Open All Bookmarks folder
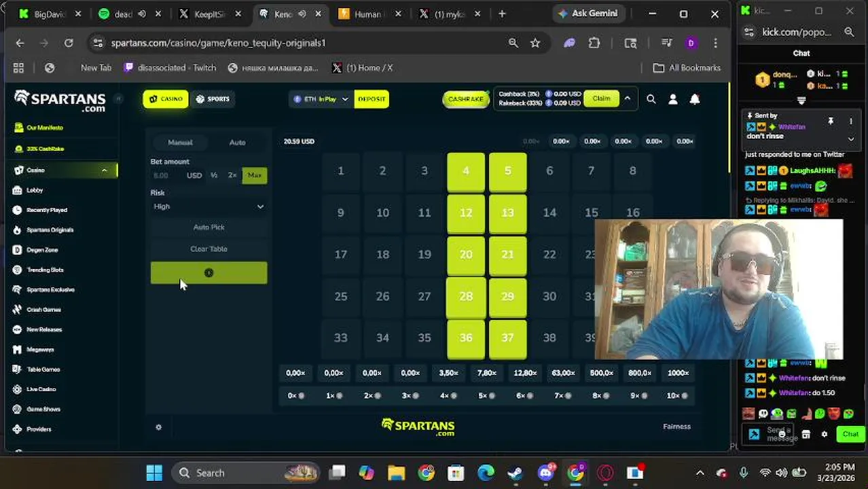The height and width of the screenshot is (489, 868). click(x=687, y=68)
